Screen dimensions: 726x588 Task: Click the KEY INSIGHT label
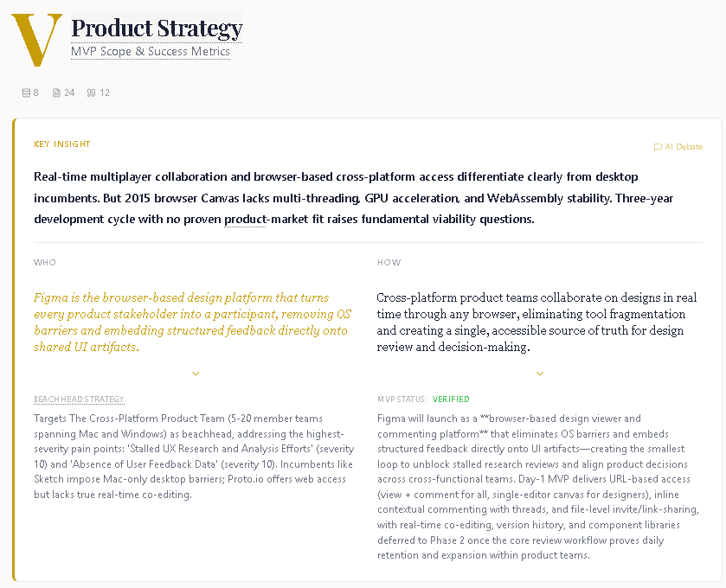coord(62,144)
